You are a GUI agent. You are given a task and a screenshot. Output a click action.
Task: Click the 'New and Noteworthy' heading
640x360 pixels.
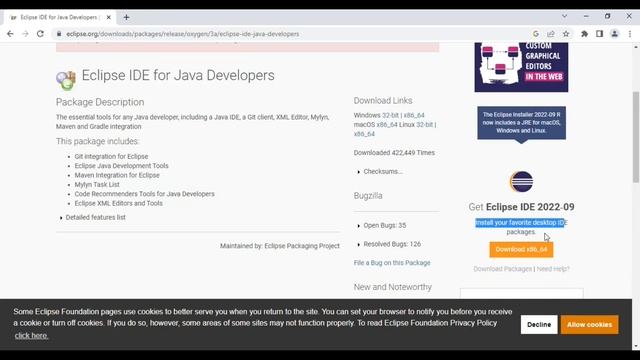pyautogui.click(x=393, y=287)
